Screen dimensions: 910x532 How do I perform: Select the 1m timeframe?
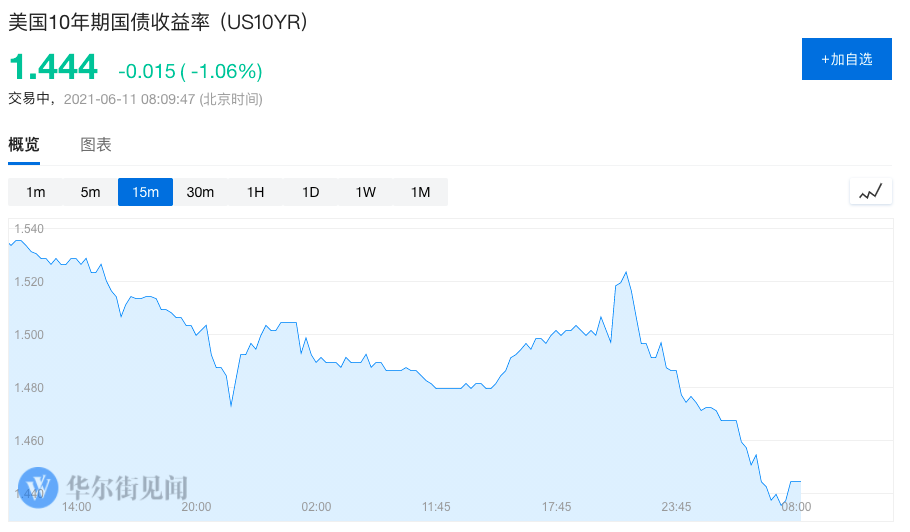36,192
